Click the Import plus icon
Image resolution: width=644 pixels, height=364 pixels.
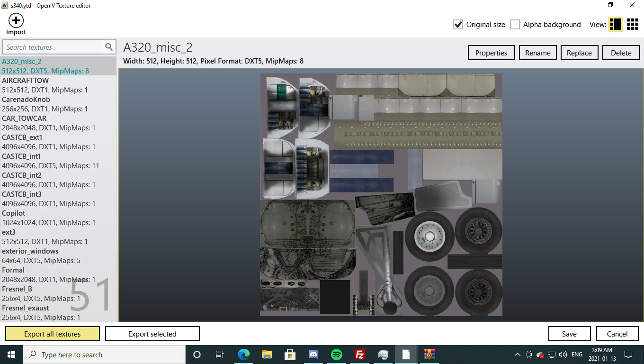coord(16,20)
